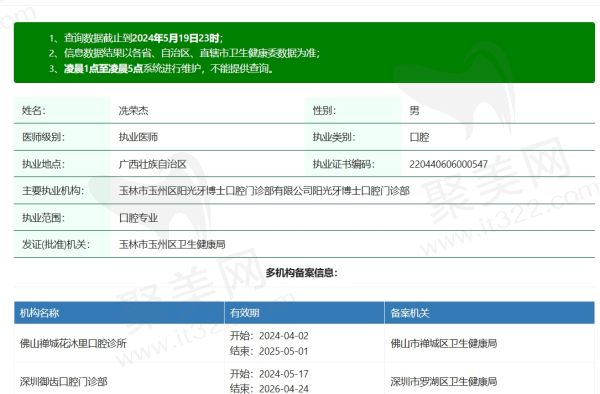Click the 医师级别 label
600x394 pixels.
[x=43, y=137]
